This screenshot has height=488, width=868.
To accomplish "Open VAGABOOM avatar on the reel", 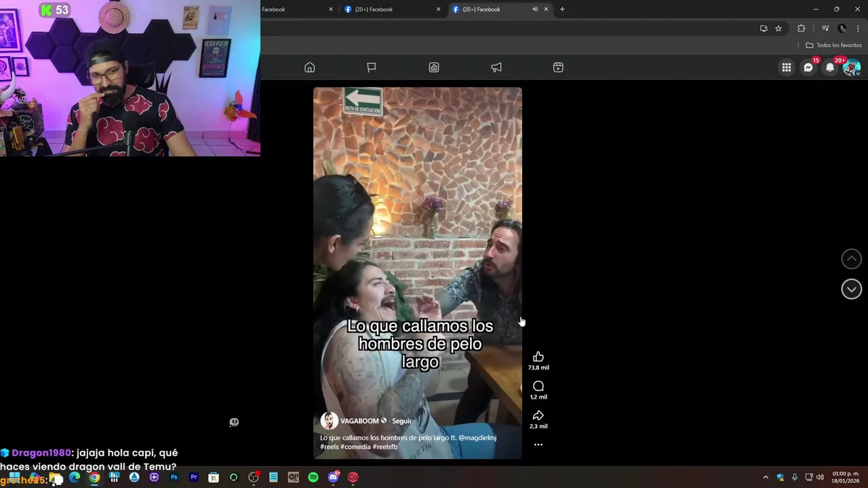I will coord(330,421).
